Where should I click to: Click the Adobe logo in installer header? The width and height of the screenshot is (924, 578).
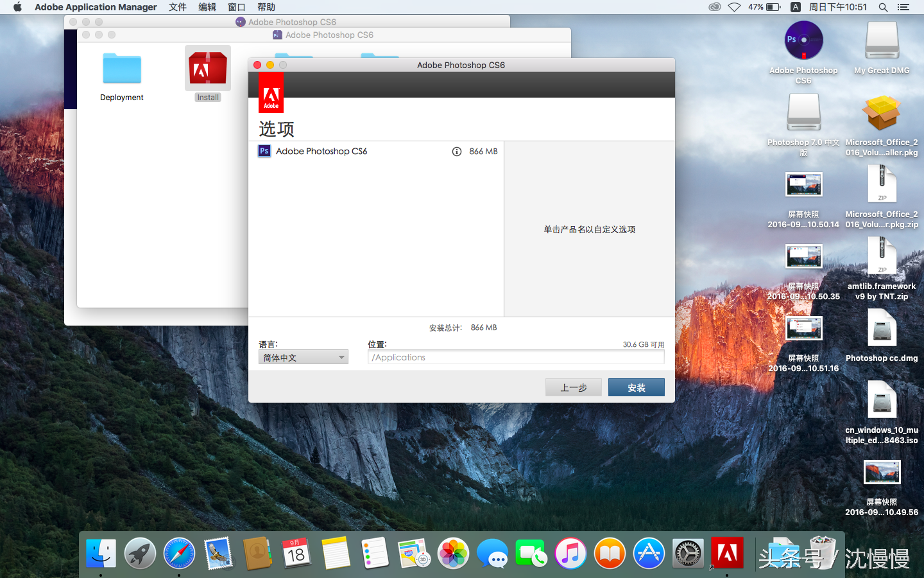(x=271, y=93)
